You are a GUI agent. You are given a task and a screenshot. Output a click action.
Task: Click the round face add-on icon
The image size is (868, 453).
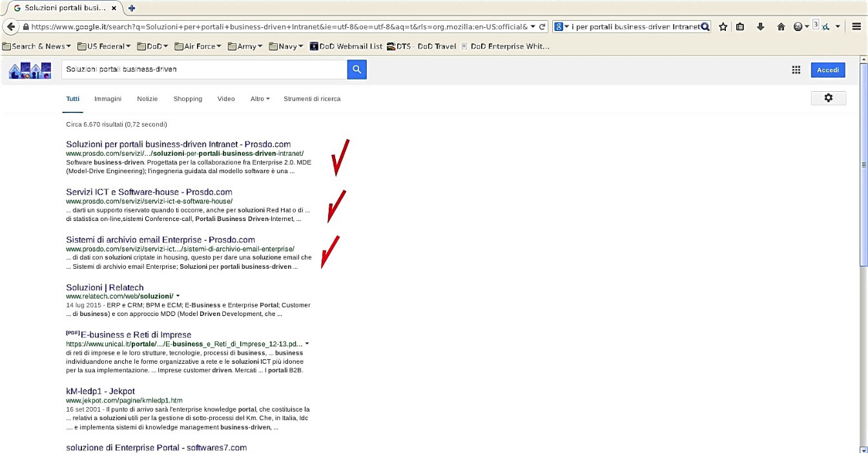pyautogui.click(x=798, y=26)
